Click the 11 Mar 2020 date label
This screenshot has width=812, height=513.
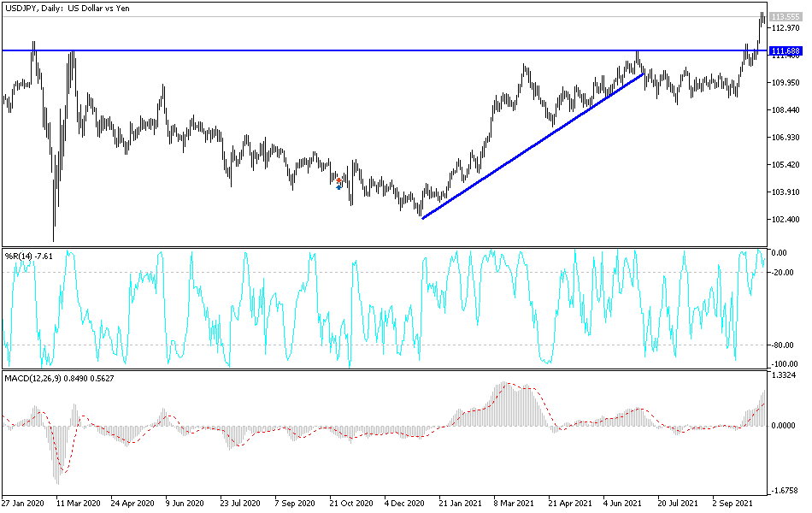click(78, 503)
